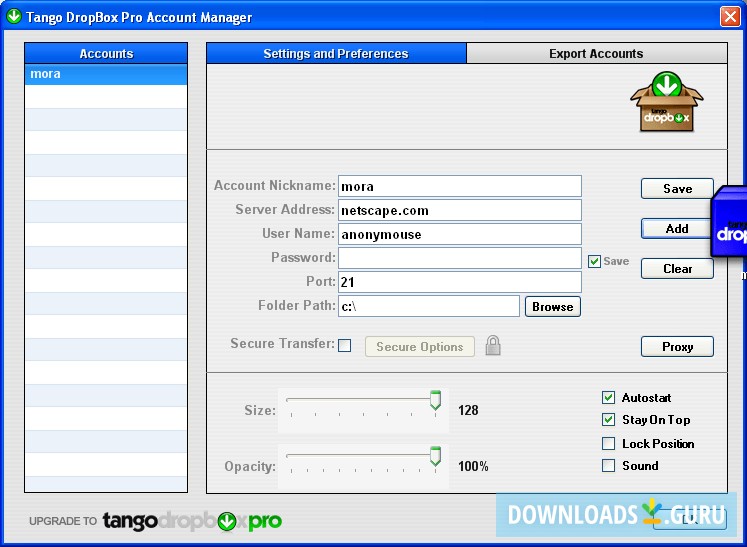
Task: Click the blue dropbox widget cube
Action: coord(729,223)
